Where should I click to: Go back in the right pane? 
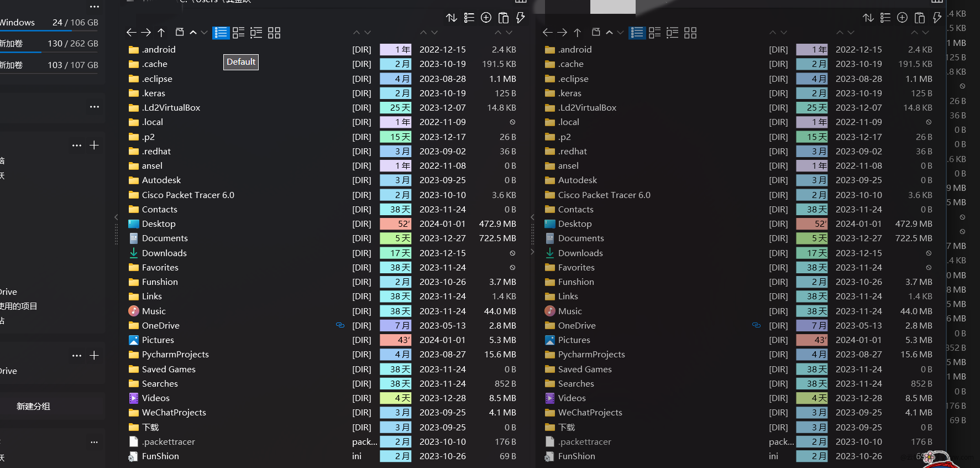[547, 33]
